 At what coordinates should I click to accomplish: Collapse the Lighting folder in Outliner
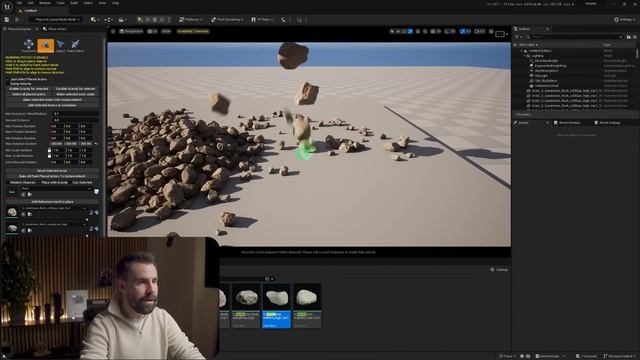tap(525, 56)
